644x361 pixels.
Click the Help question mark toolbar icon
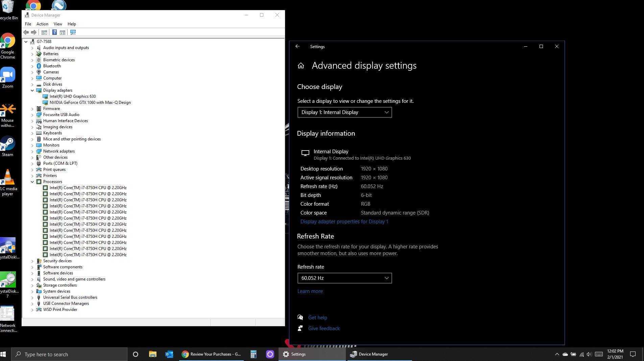pos(54,32)
